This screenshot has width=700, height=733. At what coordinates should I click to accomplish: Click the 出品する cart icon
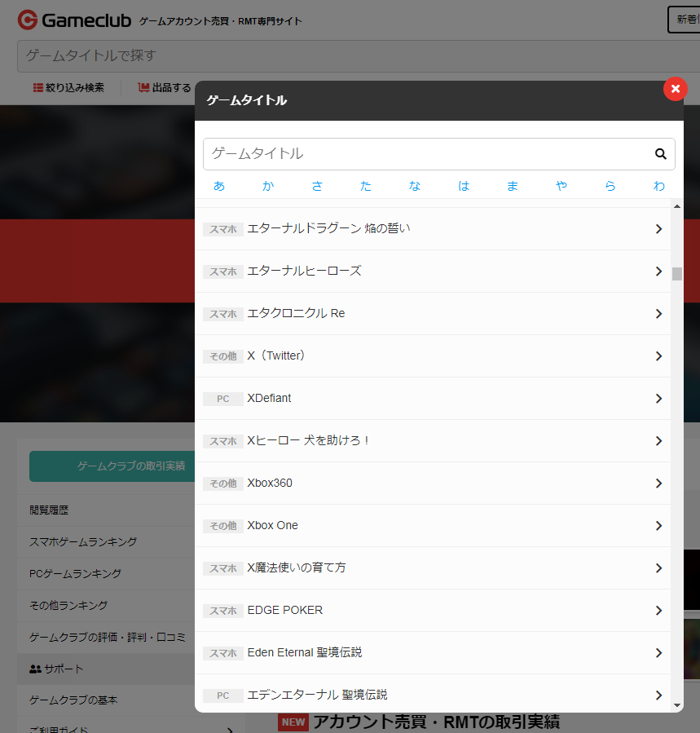point(143,88)
